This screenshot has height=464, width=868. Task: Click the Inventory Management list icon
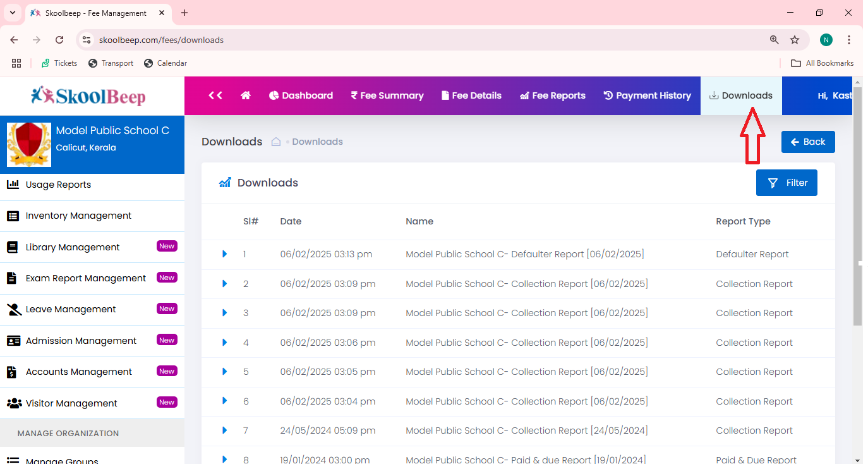pos(13,216)
